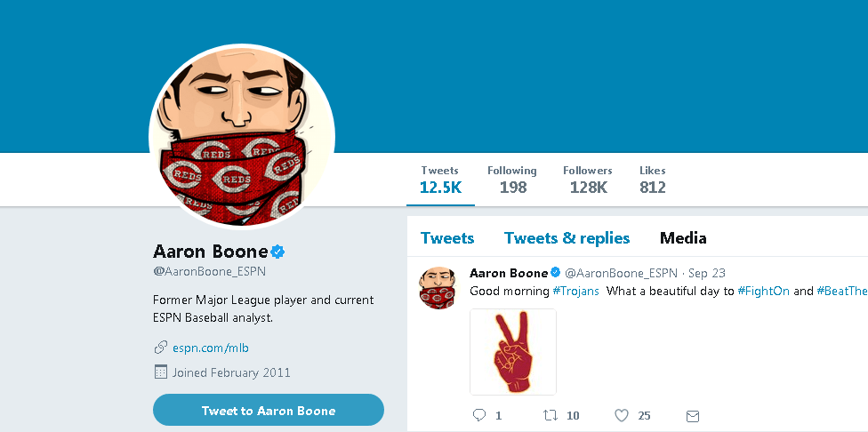The width and height of the screenshot is (868, 432).
Task: Switch to the Media tab
Action: [683, 238]
